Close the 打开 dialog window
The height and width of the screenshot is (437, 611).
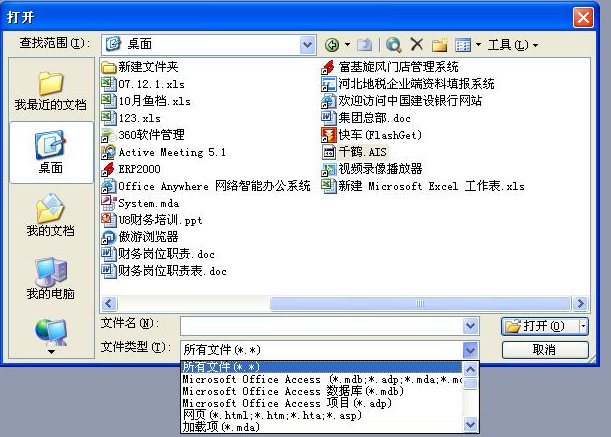(x=583, y=18)
